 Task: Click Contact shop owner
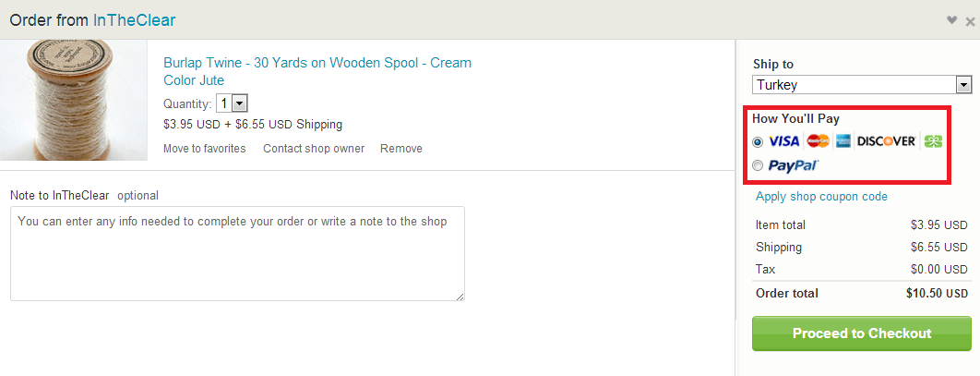314,149
